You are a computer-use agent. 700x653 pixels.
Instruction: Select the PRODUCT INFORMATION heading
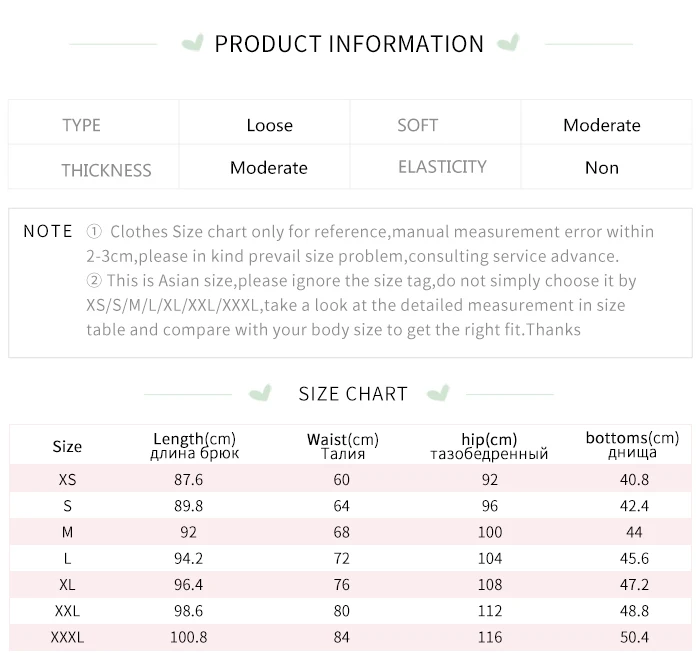click(349, 44)
